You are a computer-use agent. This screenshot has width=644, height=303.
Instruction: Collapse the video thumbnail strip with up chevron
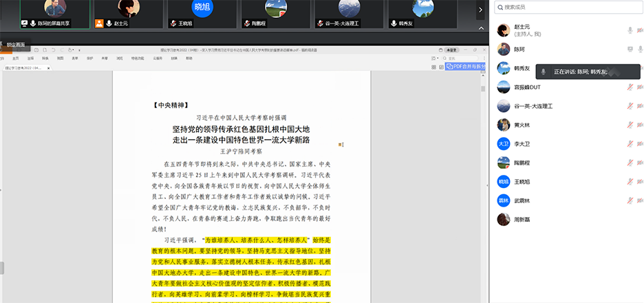[x=481, y=28]
